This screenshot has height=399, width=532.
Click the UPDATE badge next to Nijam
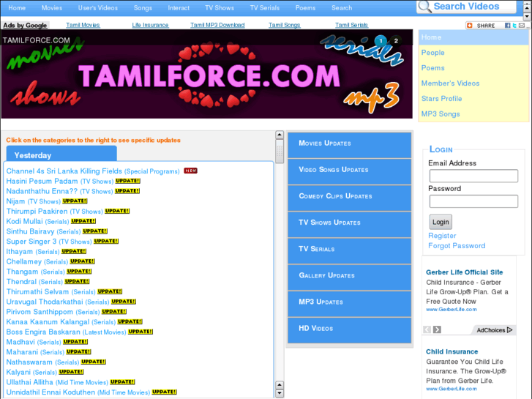coord(75,201)
